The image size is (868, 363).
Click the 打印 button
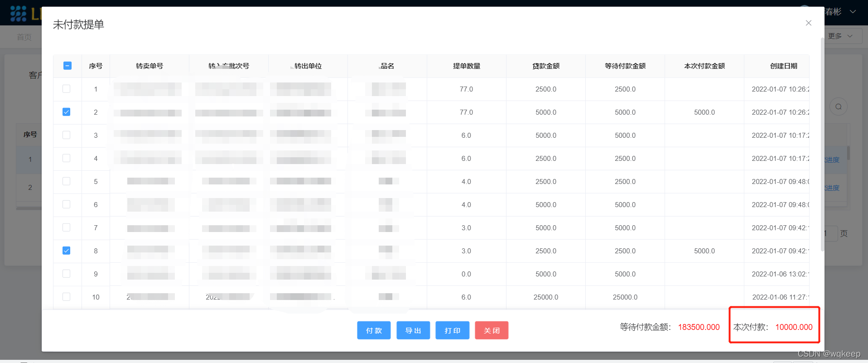tap(453, 330)
